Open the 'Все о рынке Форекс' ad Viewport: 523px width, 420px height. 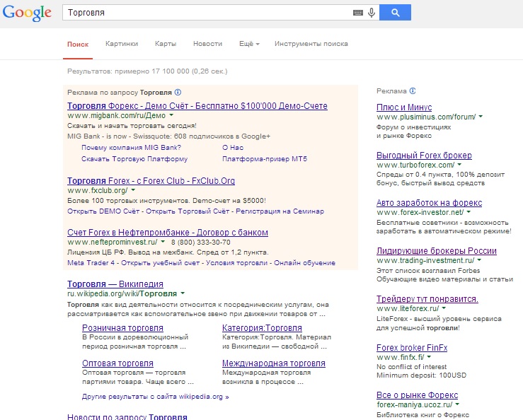[417, 395]
